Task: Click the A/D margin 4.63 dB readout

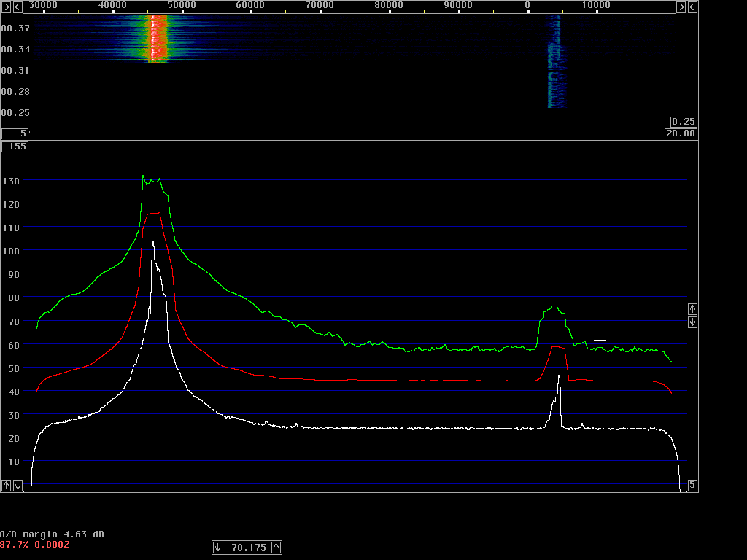Action: (x=52, y=534)
